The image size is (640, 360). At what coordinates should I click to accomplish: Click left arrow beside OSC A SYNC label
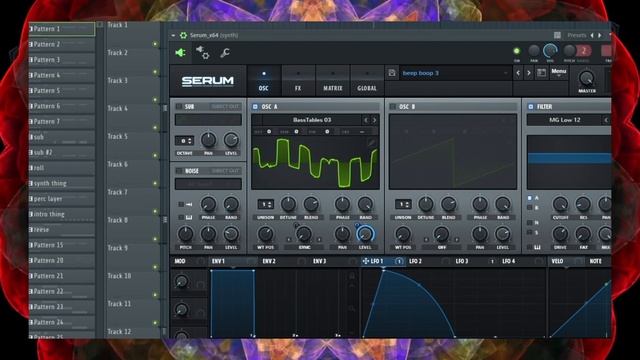[289, 239]
